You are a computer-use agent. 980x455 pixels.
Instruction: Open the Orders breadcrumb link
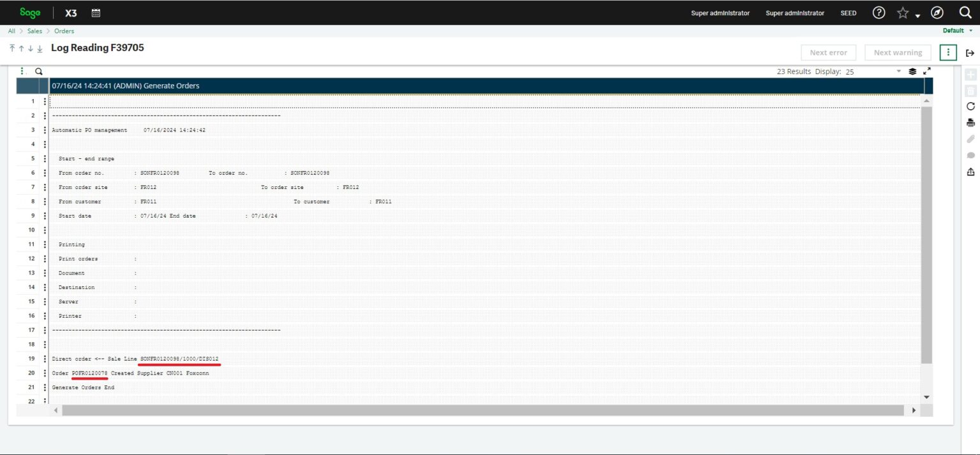(64, 31)
